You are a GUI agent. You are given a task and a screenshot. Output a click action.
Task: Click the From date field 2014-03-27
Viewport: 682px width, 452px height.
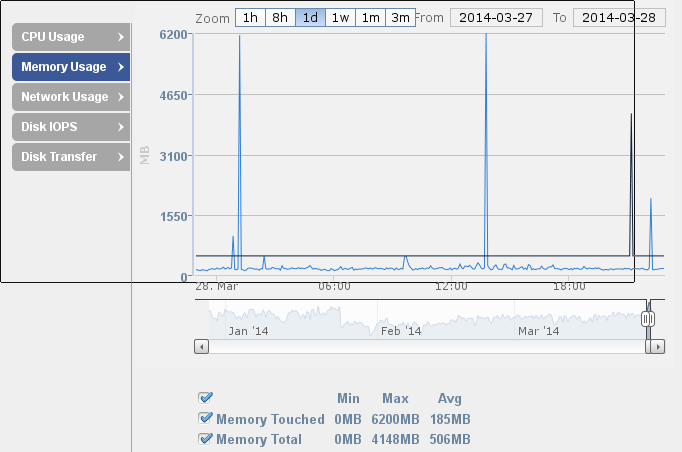[x=496, y=18]
